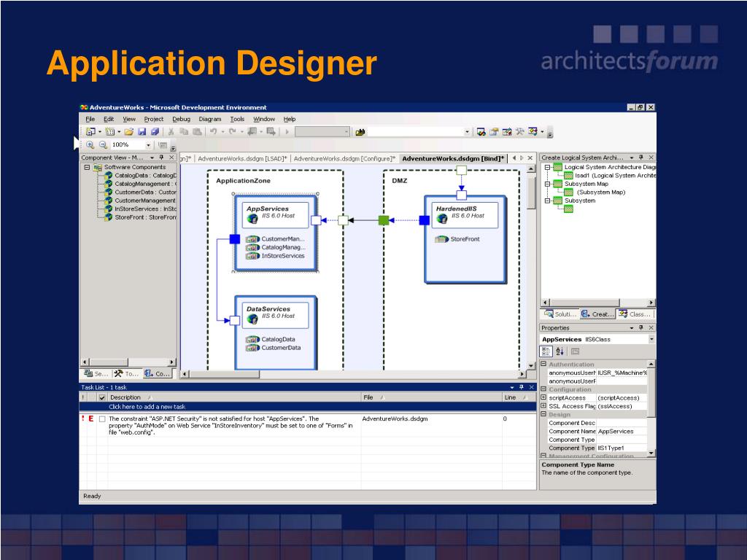Close the Properties panel

(x=651, y=327)
